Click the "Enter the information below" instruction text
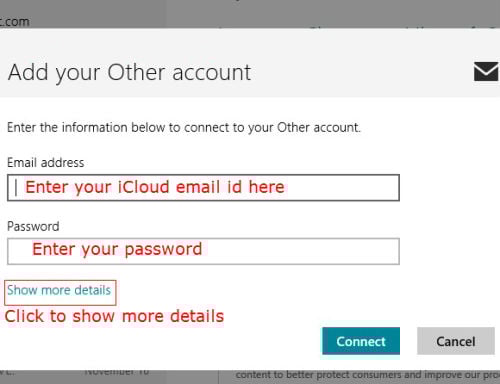This screenshot has width=500, height=384. (x=184, y=128)
